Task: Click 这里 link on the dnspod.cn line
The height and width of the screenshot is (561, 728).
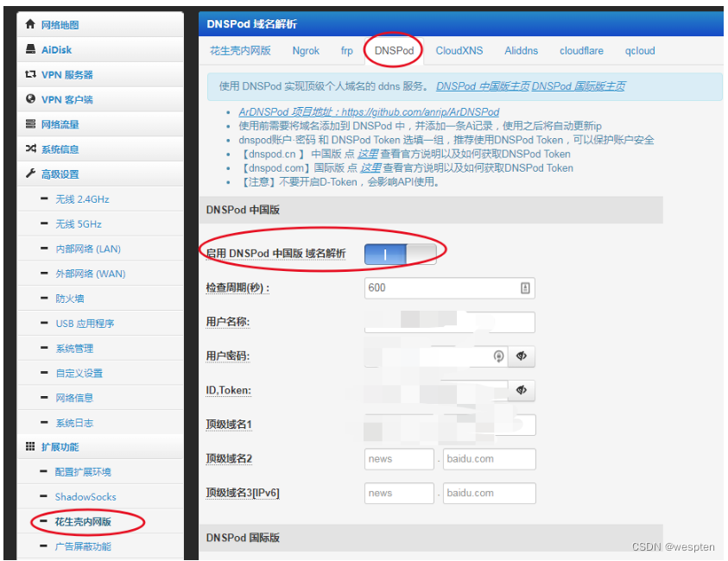Action: 367,154
